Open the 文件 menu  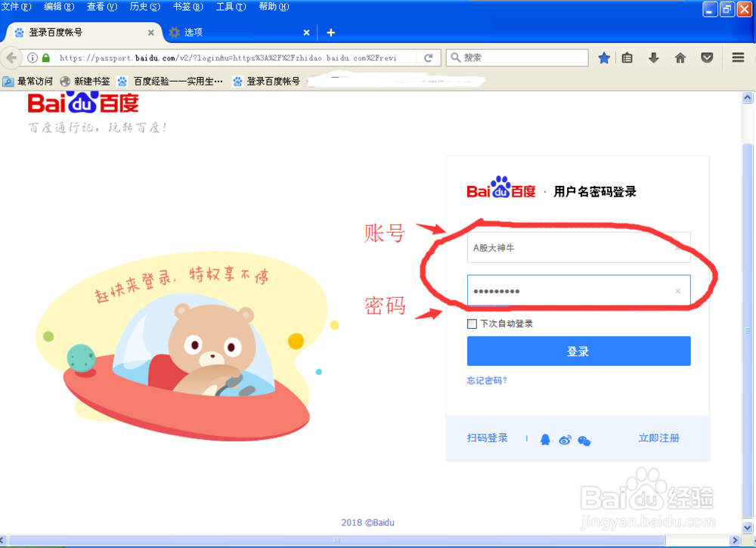(16, 6)
